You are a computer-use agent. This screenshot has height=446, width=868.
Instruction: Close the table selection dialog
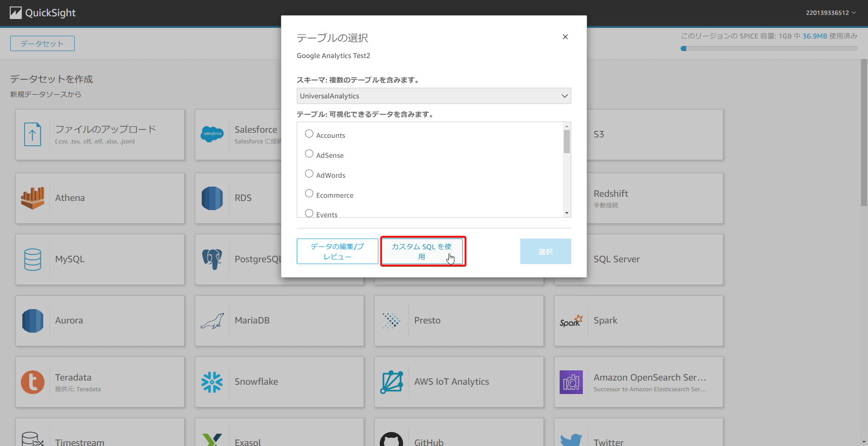click(x=565, y=37)
